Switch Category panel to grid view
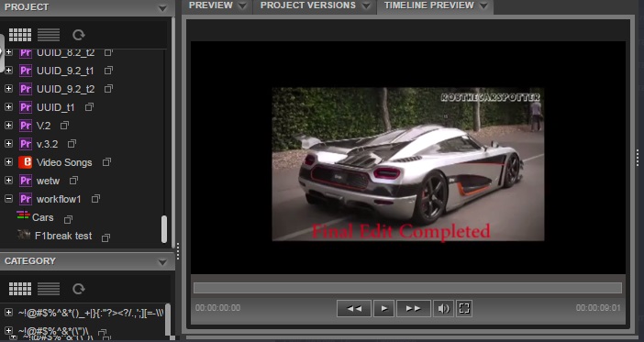Image resolution: width=644 pixels, height=342 pixels. point(20,289)
